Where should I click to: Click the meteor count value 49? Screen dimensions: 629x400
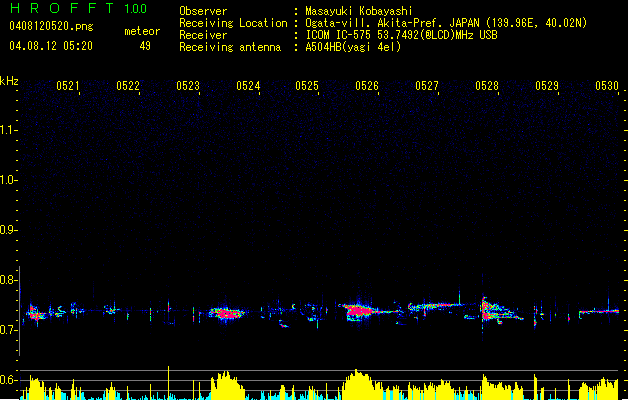[x=145, y=46]
